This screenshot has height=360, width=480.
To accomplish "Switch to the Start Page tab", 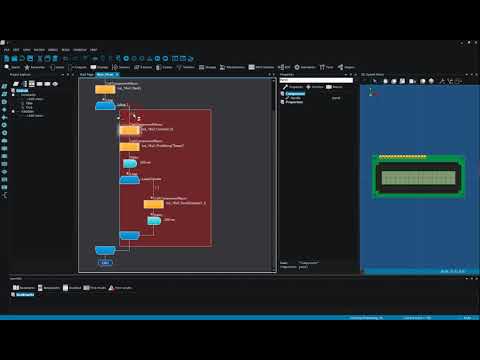I will [x=87, y=75].
